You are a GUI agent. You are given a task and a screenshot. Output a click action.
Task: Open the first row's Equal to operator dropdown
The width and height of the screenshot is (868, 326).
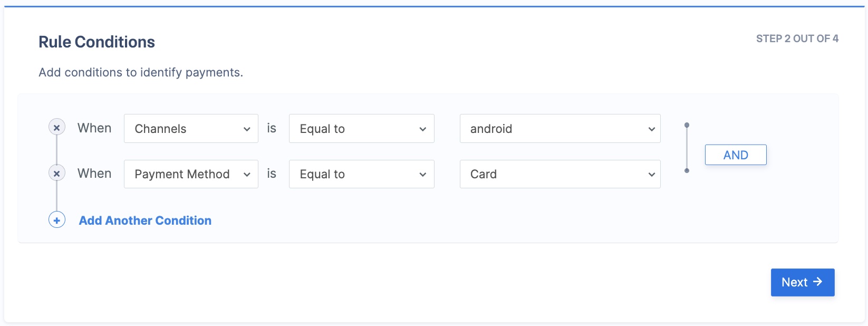[x=362, y=129]
